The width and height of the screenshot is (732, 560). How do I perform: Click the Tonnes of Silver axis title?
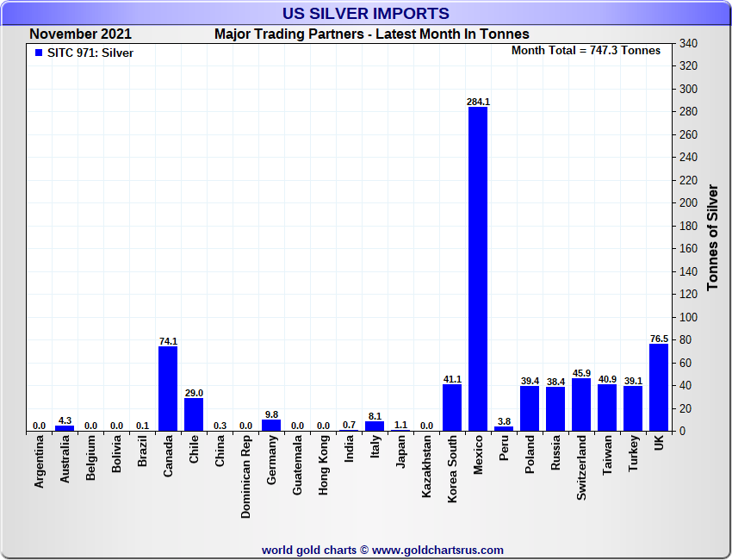coord(712,236)
